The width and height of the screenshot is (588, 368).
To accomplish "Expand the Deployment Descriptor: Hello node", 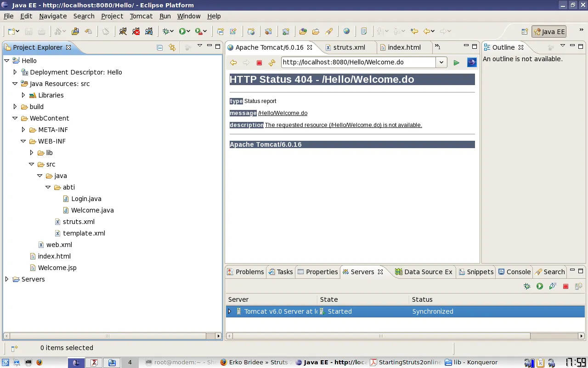I will pyautogui.click(x=15, y=72).
